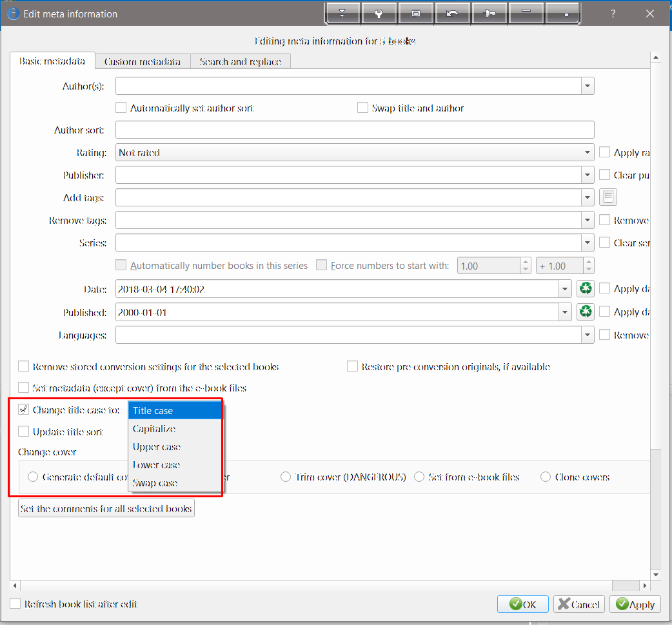Viewport: 672px width, 625px height.
Task: Toggle Apply date checkbox beside Date row
Action: [604, 288]
